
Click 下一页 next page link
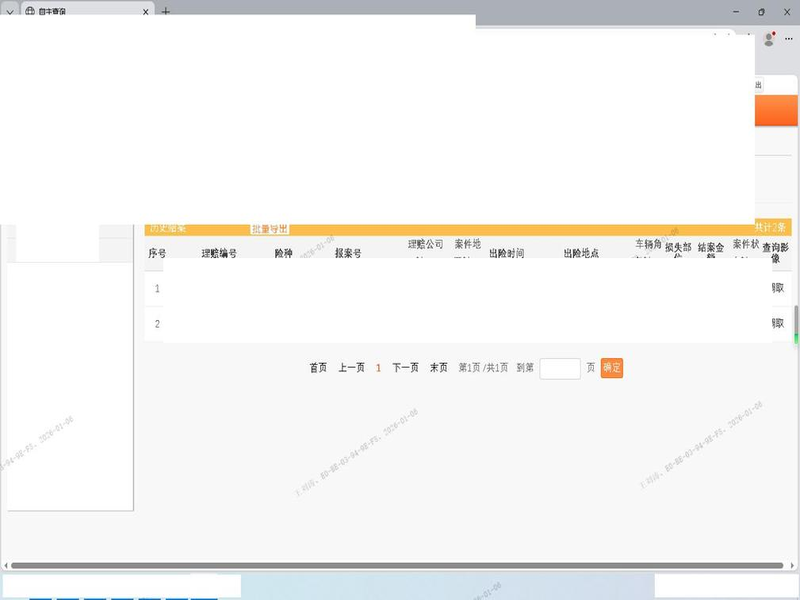pyautogui.click(x=405, y=368)
